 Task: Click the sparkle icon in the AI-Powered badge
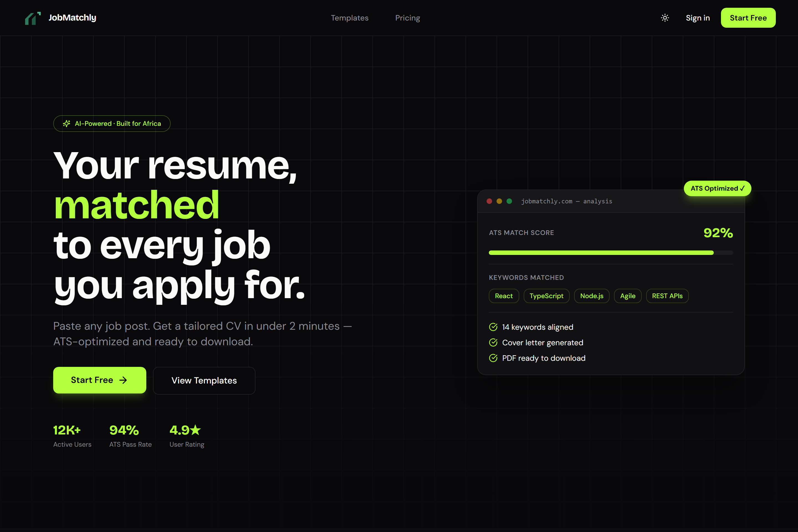click(x=66, y=124)
